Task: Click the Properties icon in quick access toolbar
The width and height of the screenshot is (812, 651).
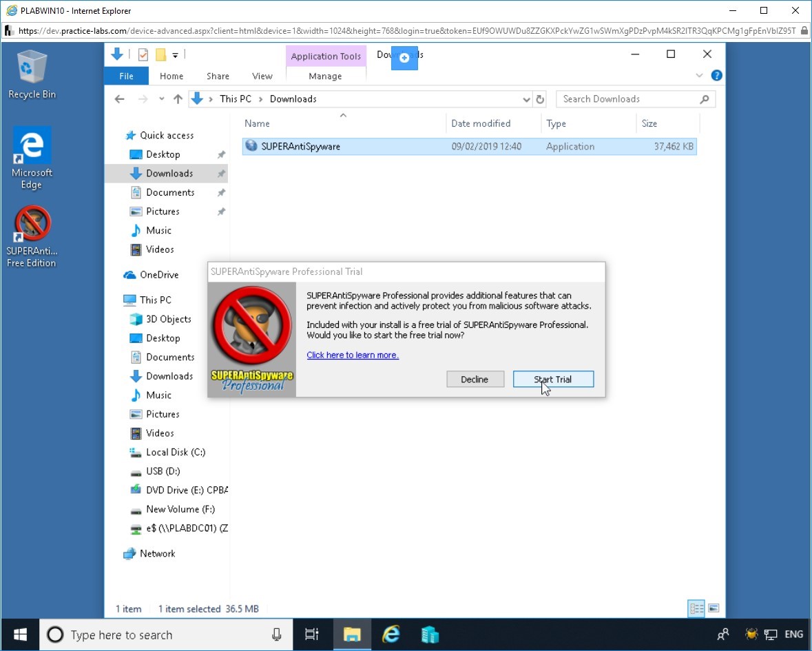Action: click(143, 54)
